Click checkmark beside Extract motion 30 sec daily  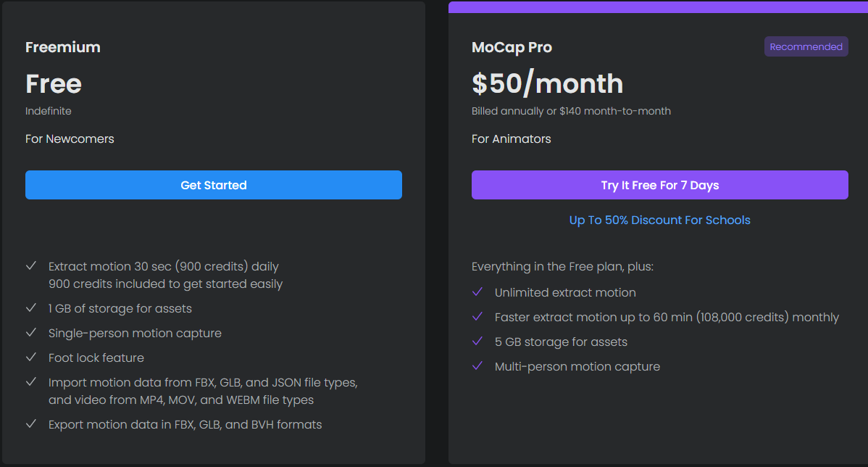(32, 266)
